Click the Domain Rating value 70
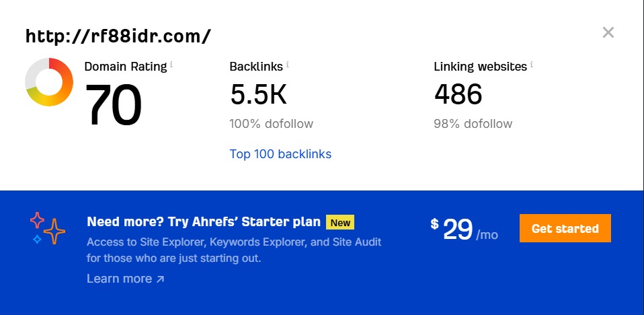The width and height of the screenshot is (644, 315). click(114, 106)
